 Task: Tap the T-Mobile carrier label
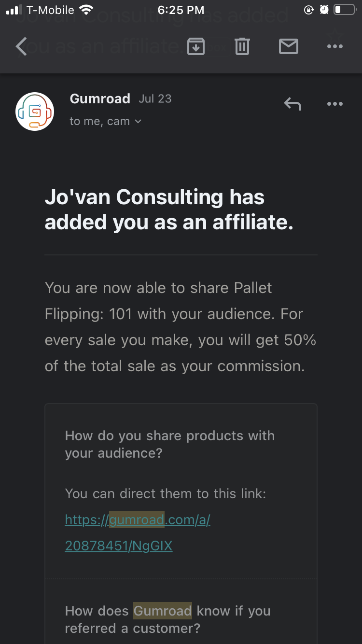click(50, 10)
